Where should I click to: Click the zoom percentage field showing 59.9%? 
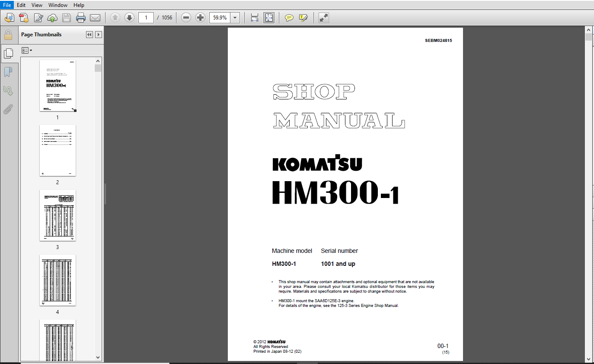(220, 18)
